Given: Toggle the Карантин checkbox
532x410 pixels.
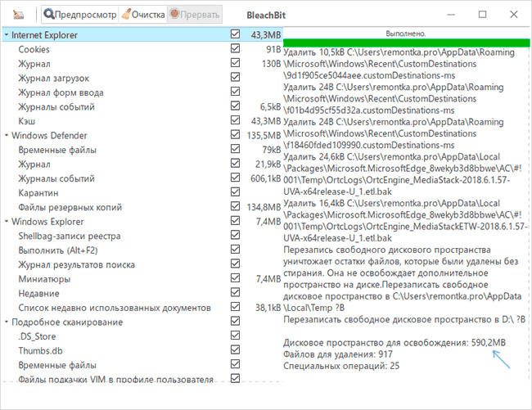Looking at the screenshot, I should pos(235,192).
